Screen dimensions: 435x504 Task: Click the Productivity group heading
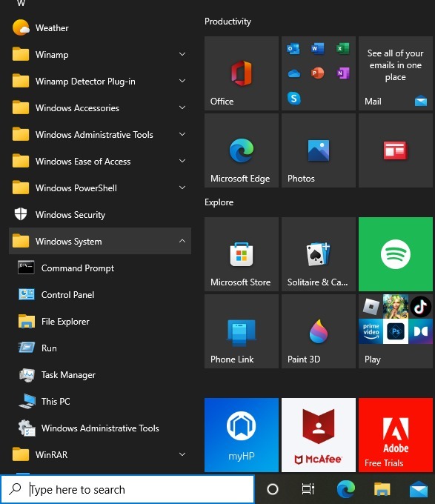(x=228, y=21)
